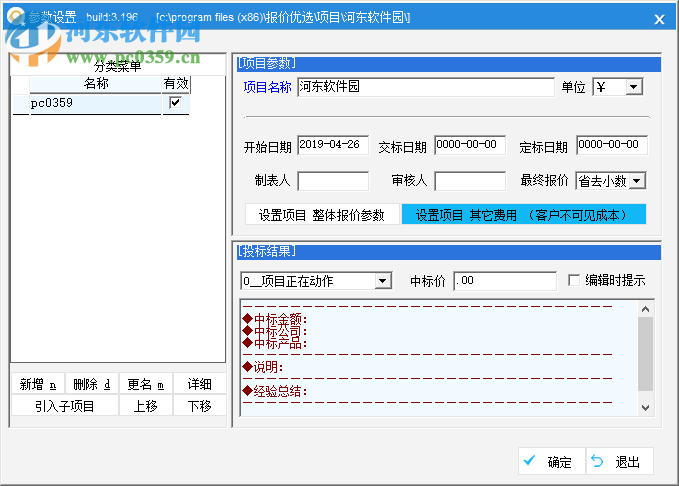Click the 中标产品 line in results text
This screenshot has height=486, width=679.
tap(275, 343)
